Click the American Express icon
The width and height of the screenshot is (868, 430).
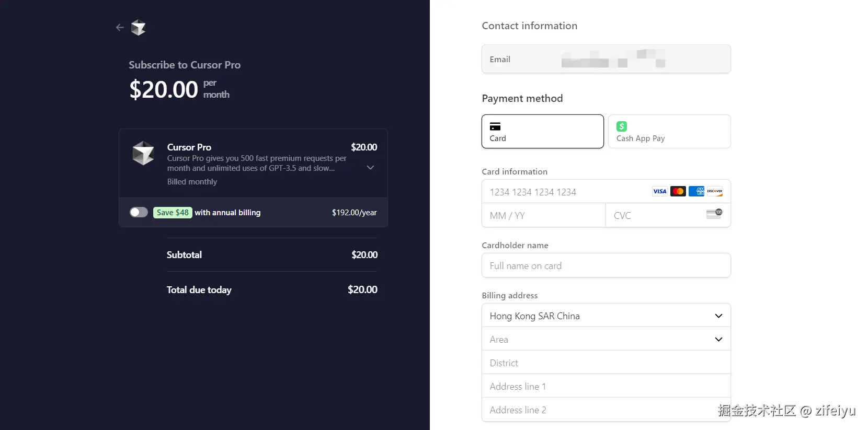(x=696, y=191)
